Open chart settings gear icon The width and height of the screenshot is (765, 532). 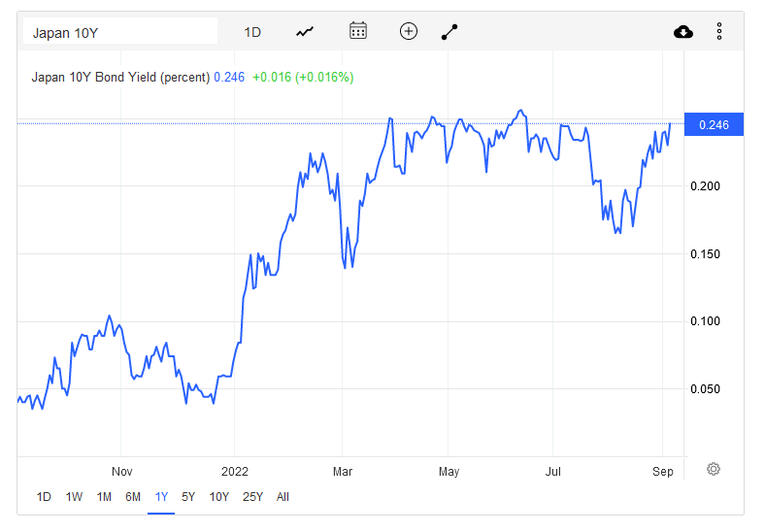(x=714, y=469)
